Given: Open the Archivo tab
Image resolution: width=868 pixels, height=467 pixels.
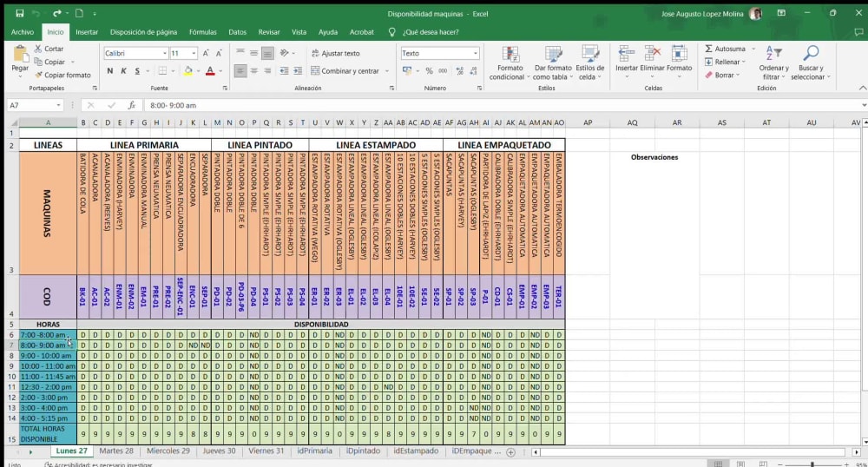Looking at the screenshot, I should tap(23, 32).
